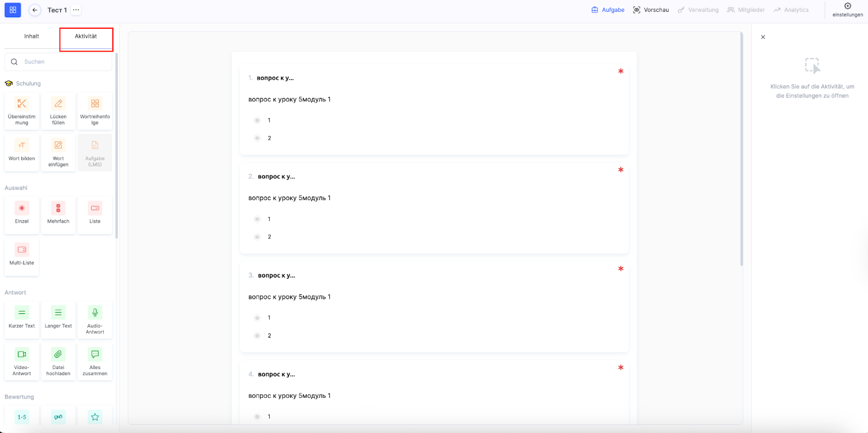Viewport: 868px width, 433px height.
Task: Open einstellungen gear settings
Action: pyautogui.click(x=847, y=10)
